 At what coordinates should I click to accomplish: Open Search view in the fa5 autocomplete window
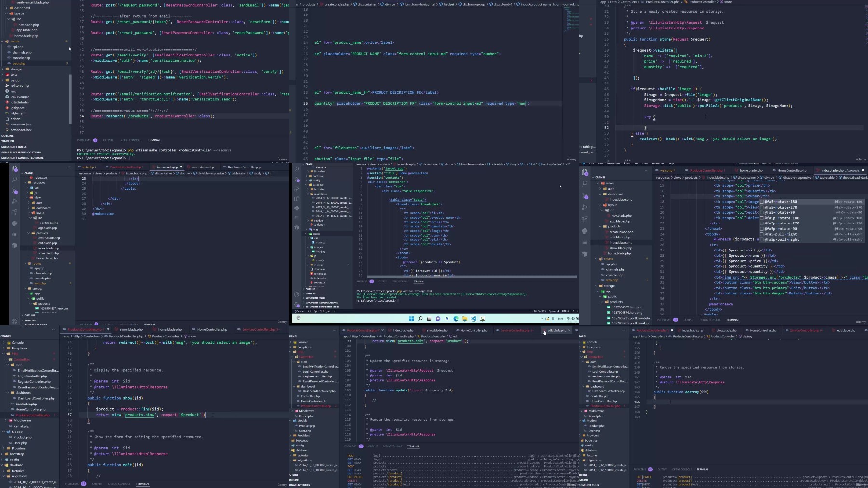(585, 184)
